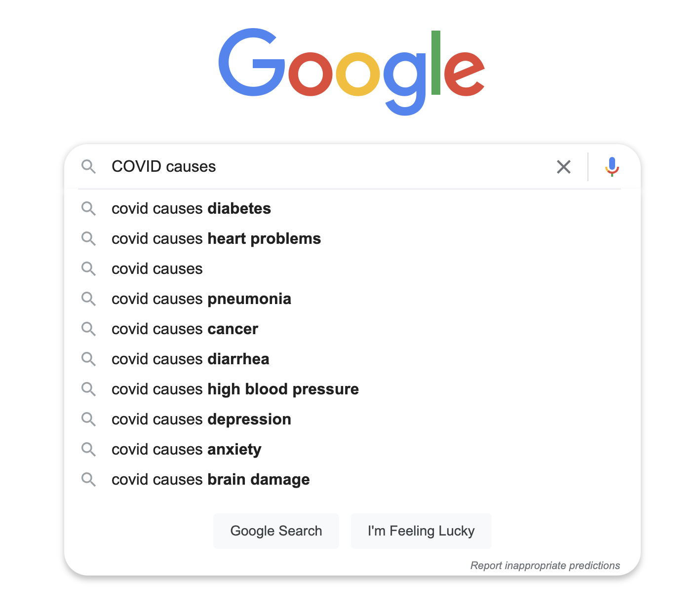
Task: Click the search icon beside 'covid causes anxiety'
Action: (88, 450)
